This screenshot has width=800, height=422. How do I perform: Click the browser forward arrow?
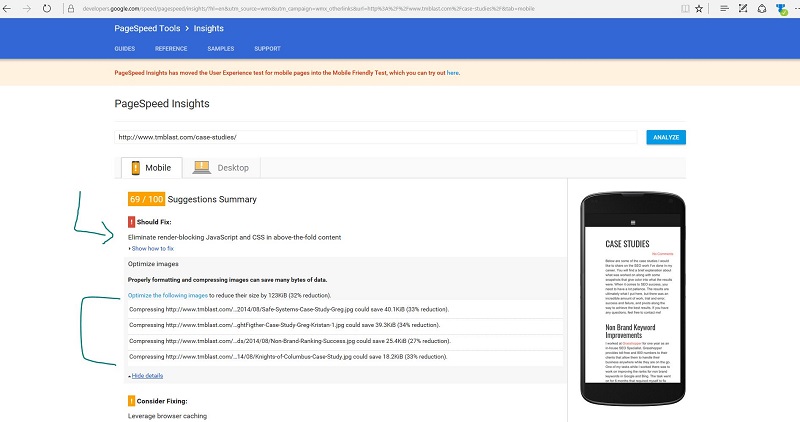click(27, 9)
